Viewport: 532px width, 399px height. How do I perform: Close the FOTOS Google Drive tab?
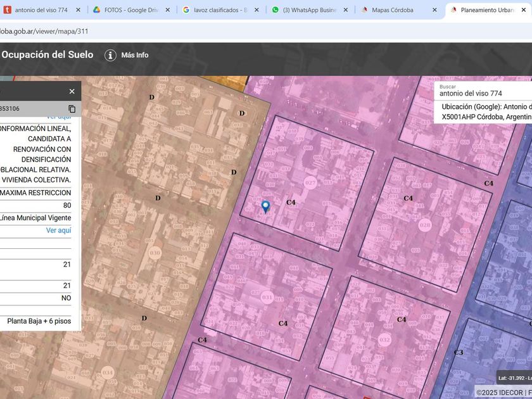click(167, 10)
